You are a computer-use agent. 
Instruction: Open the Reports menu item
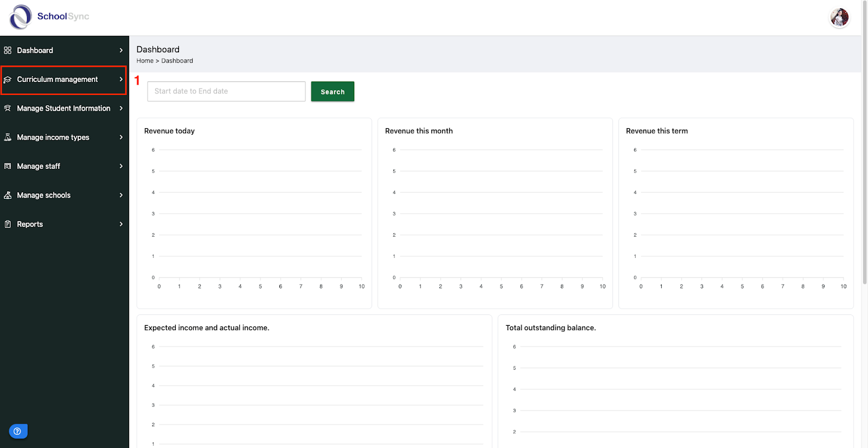pos(64,224)
